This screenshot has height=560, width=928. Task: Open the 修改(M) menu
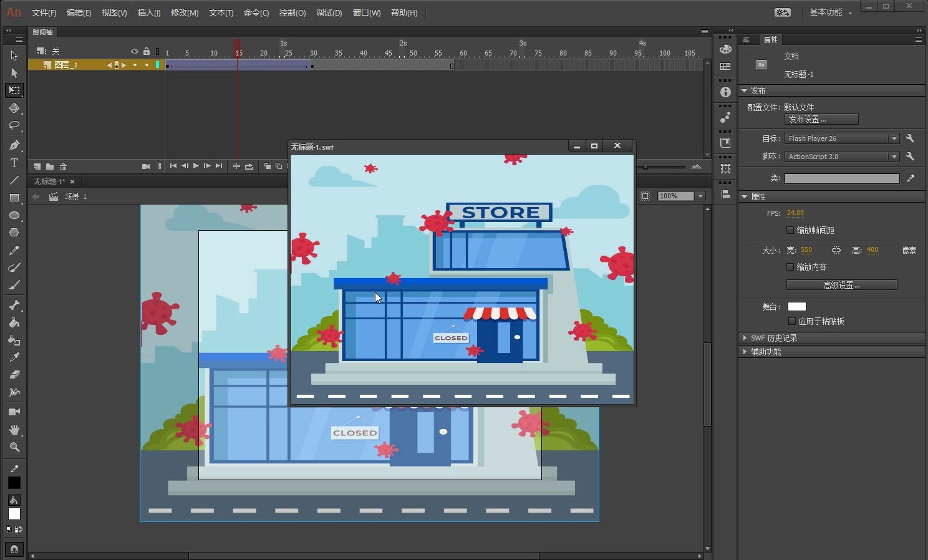[185, 12]
